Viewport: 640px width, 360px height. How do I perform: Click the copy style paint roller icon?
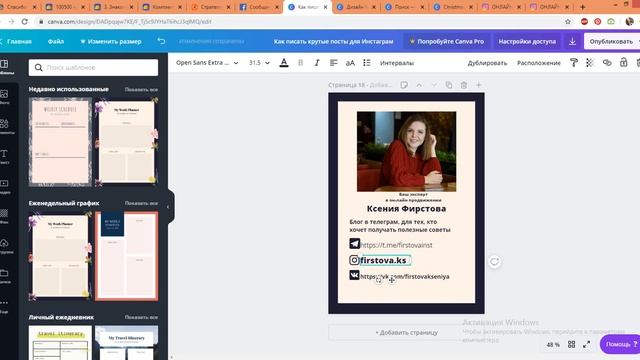[x=573, y=63]
